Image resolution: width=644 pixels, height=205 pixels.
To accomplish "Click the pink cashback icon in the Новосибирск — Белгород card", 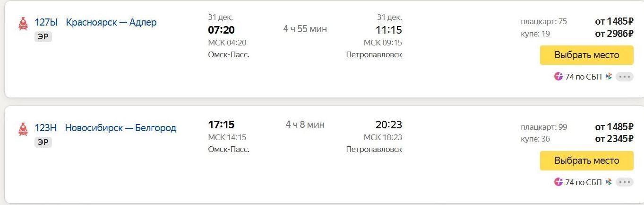I will (x=558, y=182).
